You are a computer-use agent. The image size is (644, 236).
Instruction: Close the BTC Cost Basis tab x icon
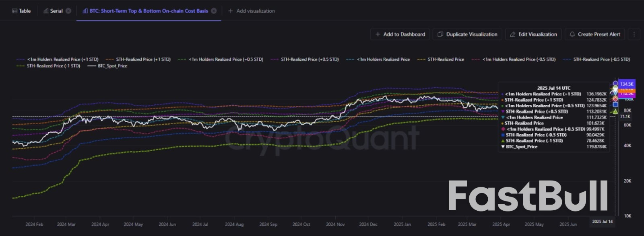[214, 11]
